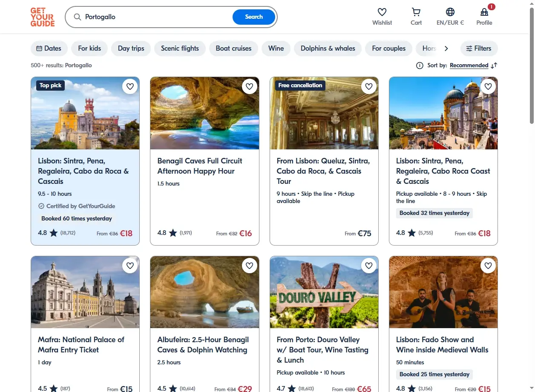Show more filter chips with right arrow
The width and height of the screenshot is (535, 392).
pos(446,49)
